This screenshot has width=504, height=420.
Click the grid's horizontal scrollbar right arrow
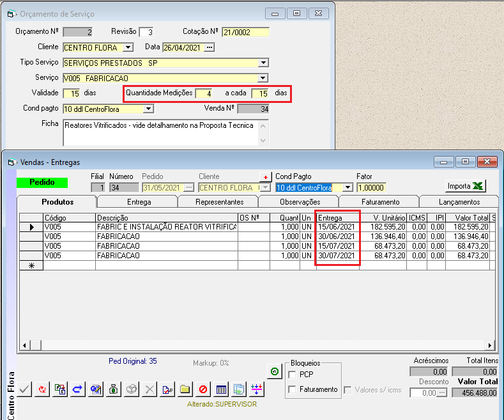490,345
